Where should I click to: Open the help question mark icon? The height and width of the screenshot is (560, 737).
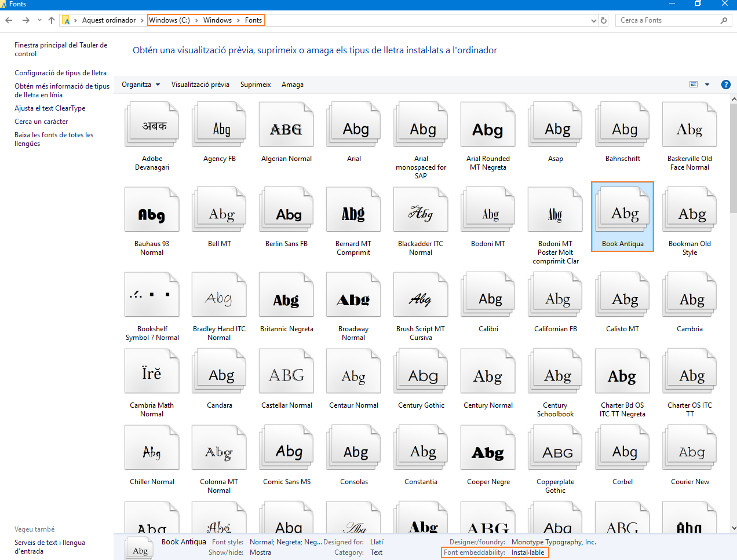point(725,85)
